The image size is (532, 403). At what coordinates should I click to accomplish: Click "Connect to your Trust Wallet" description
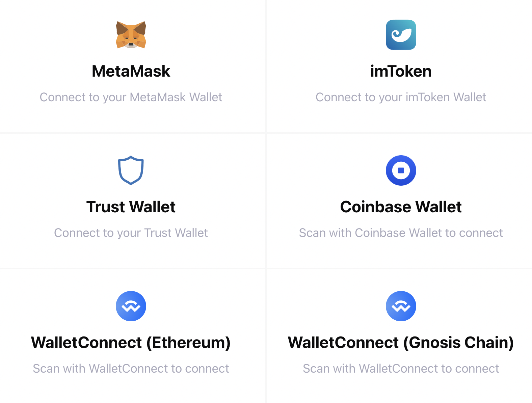coord(131,233)
